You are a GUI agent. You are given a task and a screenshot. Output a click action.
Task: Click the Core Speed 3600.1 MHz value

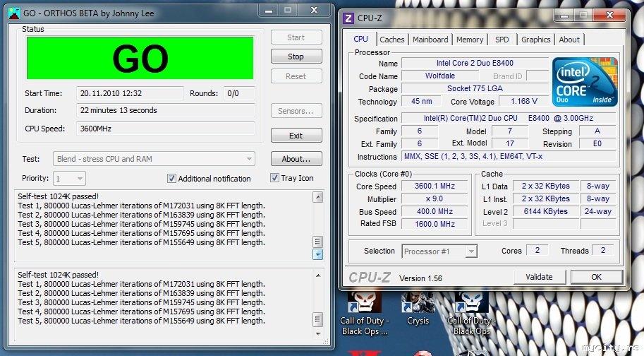435,186
